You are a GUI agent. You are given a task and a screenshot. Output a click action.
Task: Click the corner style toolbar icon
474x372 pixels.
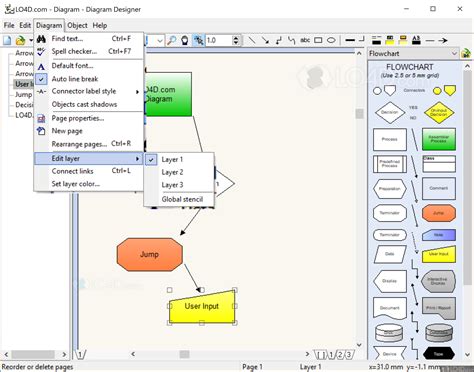pyautogui.click(x=362, y=40)
